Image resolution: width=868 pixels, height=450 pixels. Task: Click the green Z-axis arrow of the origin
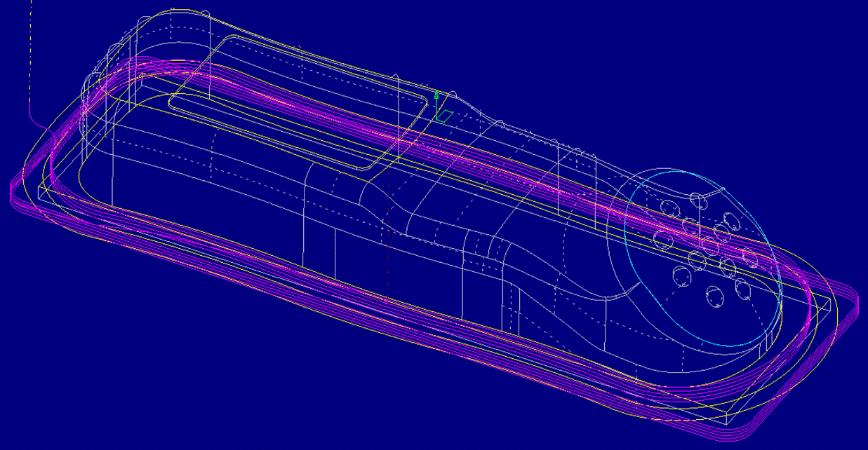[x=436, y=95]
